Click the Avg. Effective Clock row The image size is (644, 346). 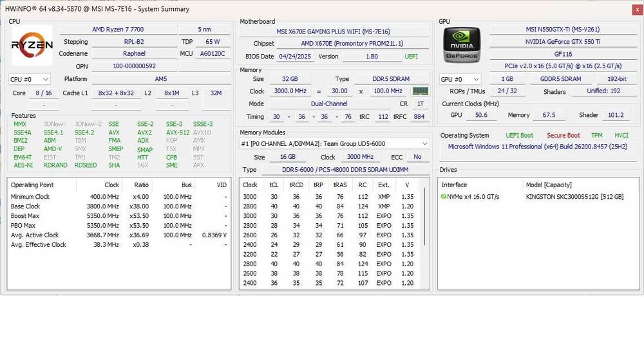pos(118,245)
